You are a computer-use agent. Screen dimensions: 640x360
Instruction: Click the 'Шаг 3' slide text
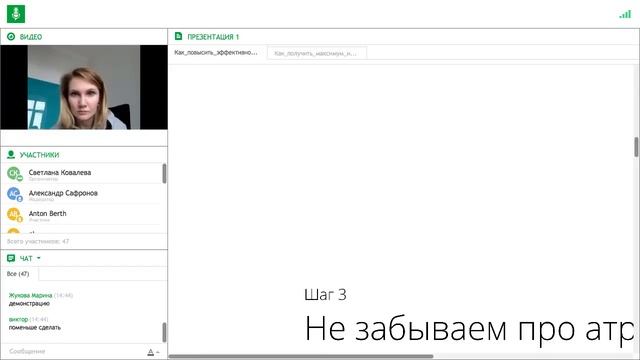(x=325, y=295)
